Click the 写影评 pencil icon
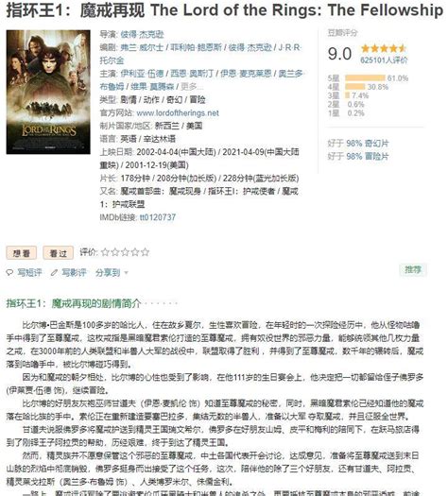The width and height of the screenshot is (448, 496). [55, 272]
